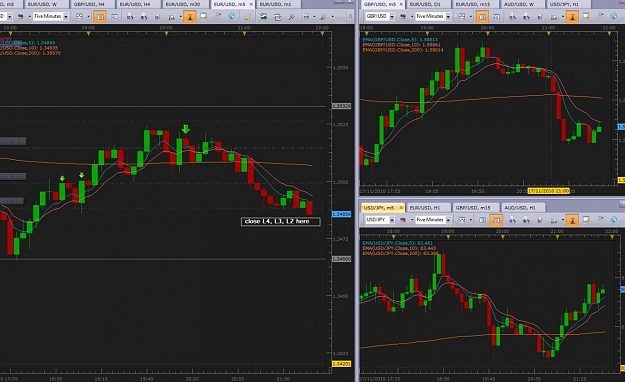This screenshot has width=625, height=382.
Task: Toggle the orange hourglass button in EUR/USD toolbar
Action: point(190,16)
